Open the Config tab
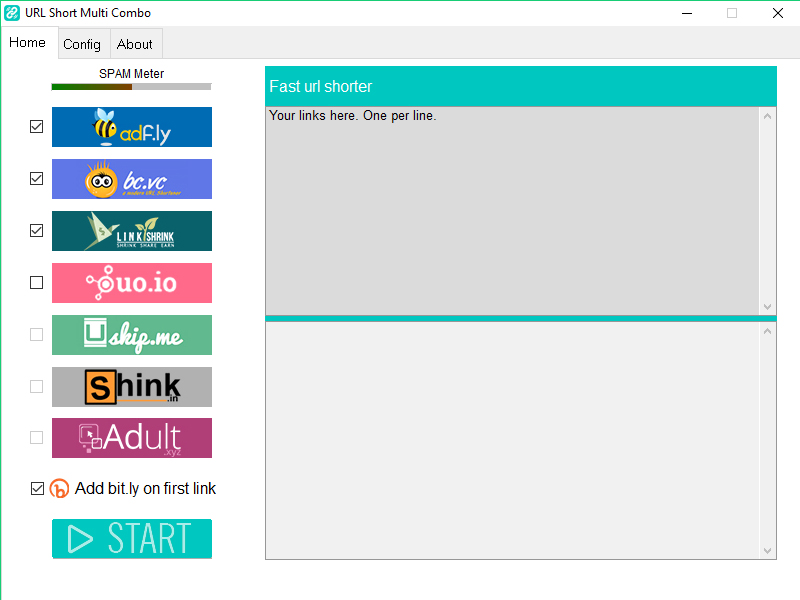The width and height of the screenshot is (800, 600). click(82, 44)
